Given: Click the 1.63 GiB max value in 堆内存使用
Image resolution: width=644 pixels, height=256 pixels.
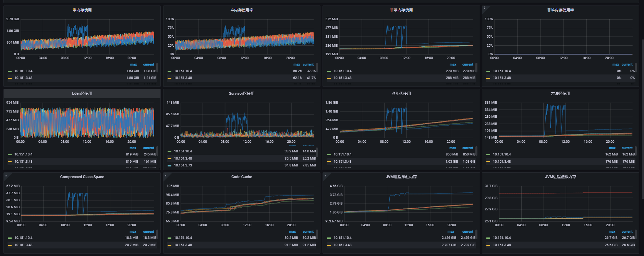Looking at the screenshot, I should click(x=132, y=71).
